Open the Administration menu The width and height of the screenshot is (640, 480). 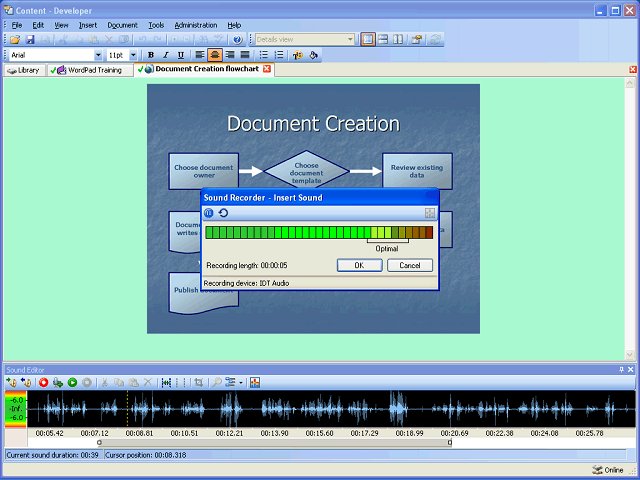[x=195, y=24]
